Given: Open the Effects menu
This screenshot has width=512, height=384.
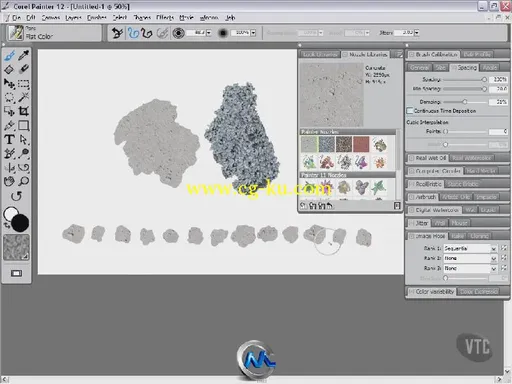Looking at the screenshot, I should point(165,18).
